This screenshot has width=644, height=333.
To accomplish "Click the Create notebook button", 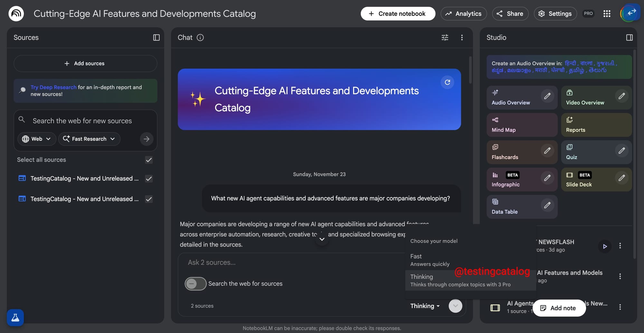I will click(x=398, y=14).
